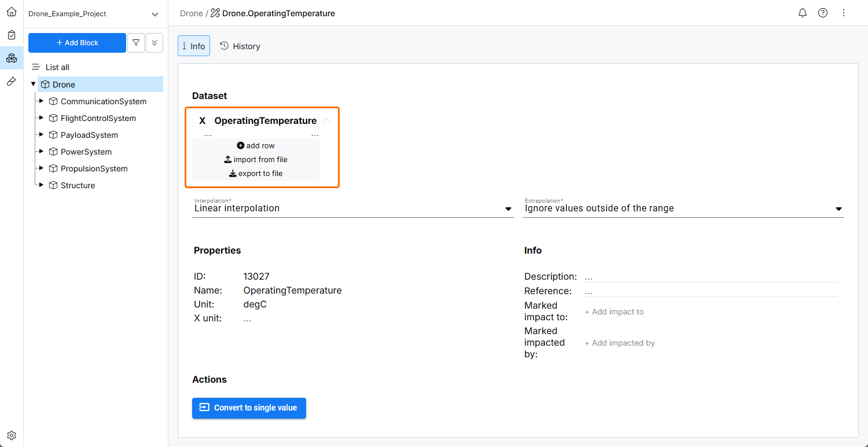The height and width of the screenshot is (447, 868).
Task: Open the three-dot more options menu
Action: [x=843, y=13]
